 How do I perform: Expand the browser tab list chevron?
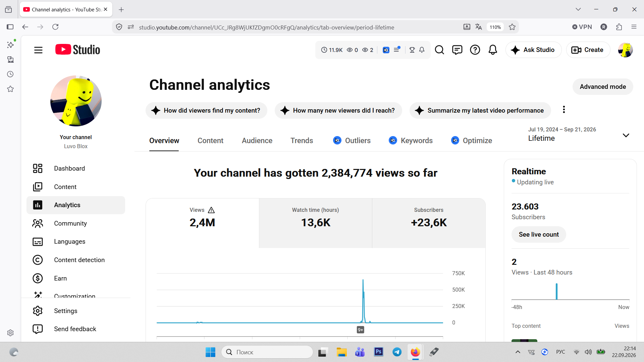[x=578, y=9]
